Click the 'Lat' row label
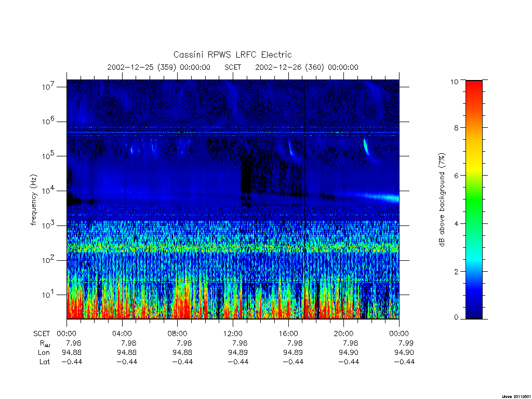The height and width of the screenshot is (399, 532). (x=45, y=362)
